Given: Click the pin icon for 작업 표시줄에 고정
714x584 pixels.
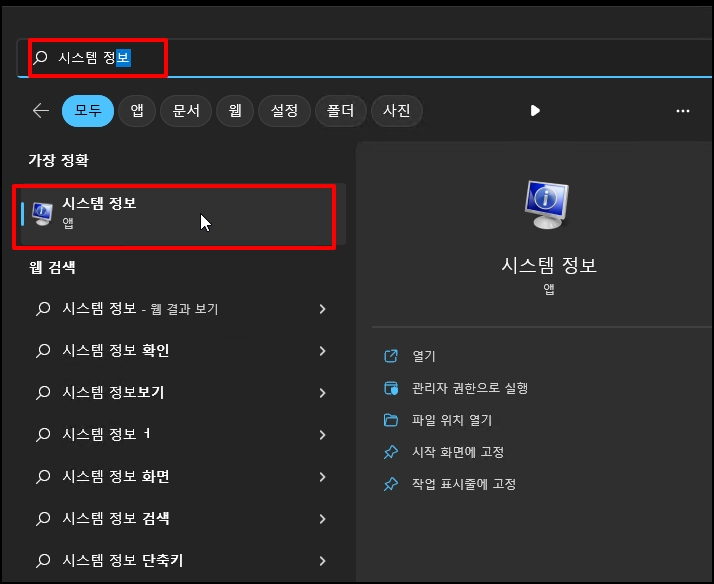Looking at the screenshot, I should pos(391,484).
